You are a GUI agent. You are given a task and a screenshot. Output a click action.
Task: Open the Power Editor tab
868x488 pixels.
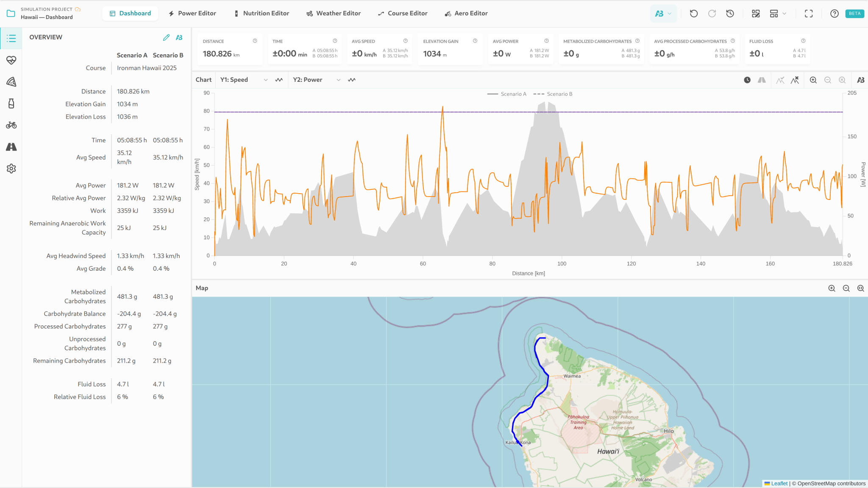pos(192,14)
